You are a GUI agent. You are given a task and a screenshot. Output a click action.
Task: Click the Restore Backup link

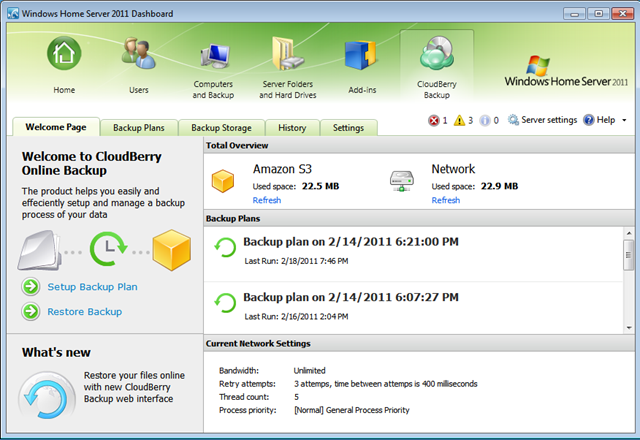point(84,312)
